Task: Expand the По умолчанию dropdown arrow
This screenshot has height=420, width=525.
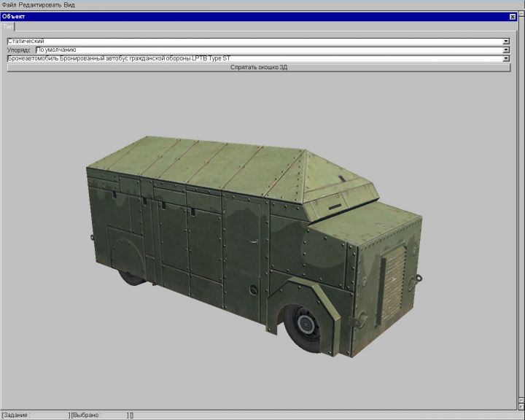Action: coord(505,50)
